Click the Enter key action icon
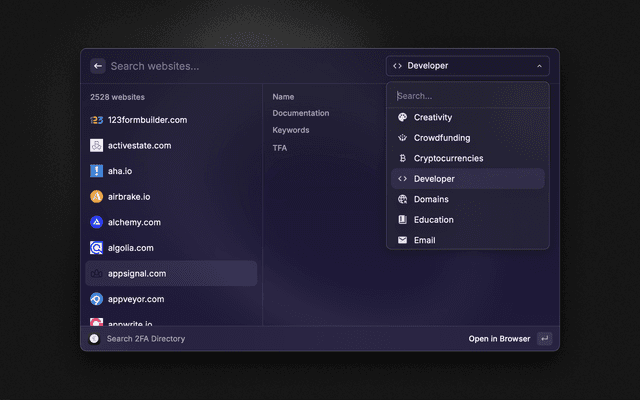Image resolution: width=640 pixels, height=400 pixels. [x=544, y=339]
